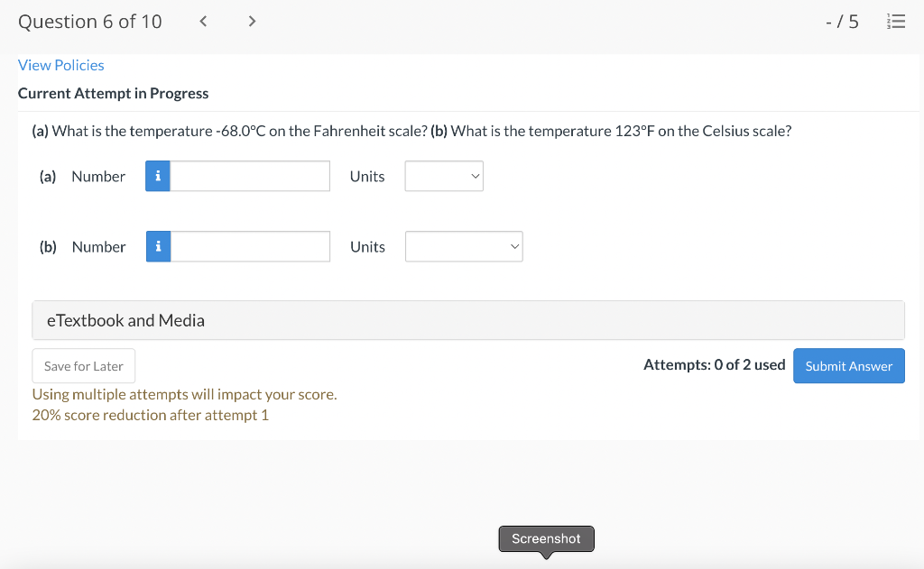Select the Number input field for part (b)
The height and width of the screenshot is (569, 924).
pos(248,246)
